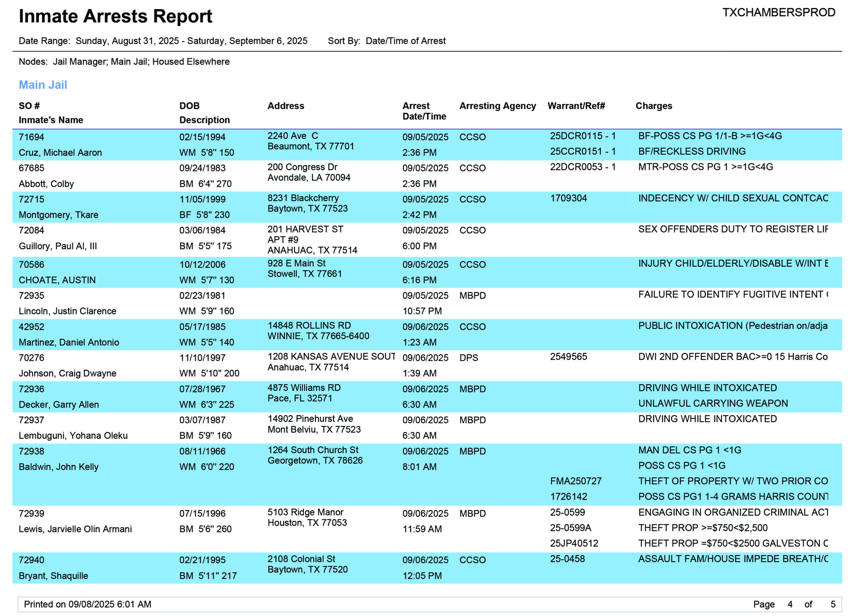Click charge BF/RECKLESS DRIVING

[692, 151]
